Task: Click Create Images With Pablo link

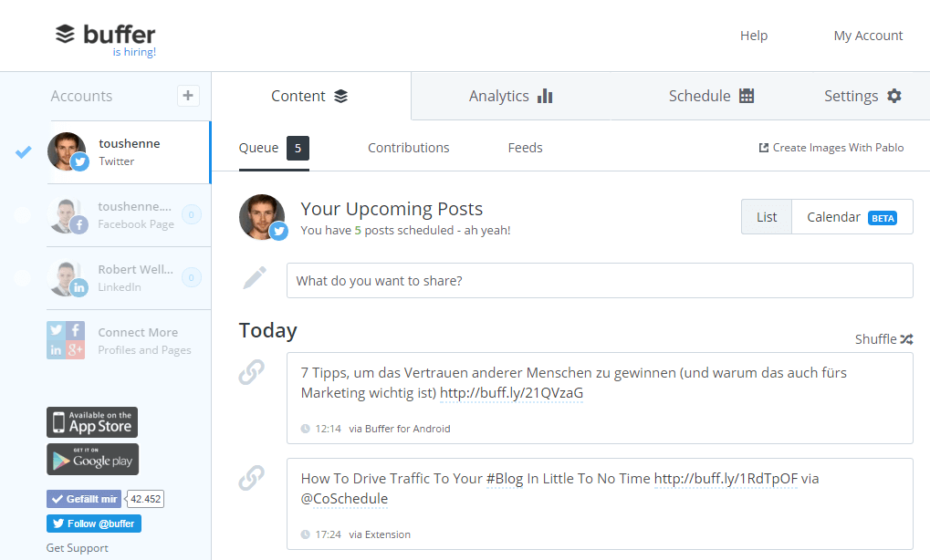Action: point(831,148)
